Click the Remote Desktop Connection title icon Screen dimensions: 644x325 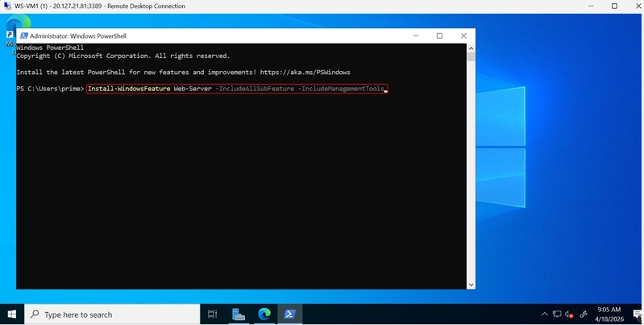point(7,6)
